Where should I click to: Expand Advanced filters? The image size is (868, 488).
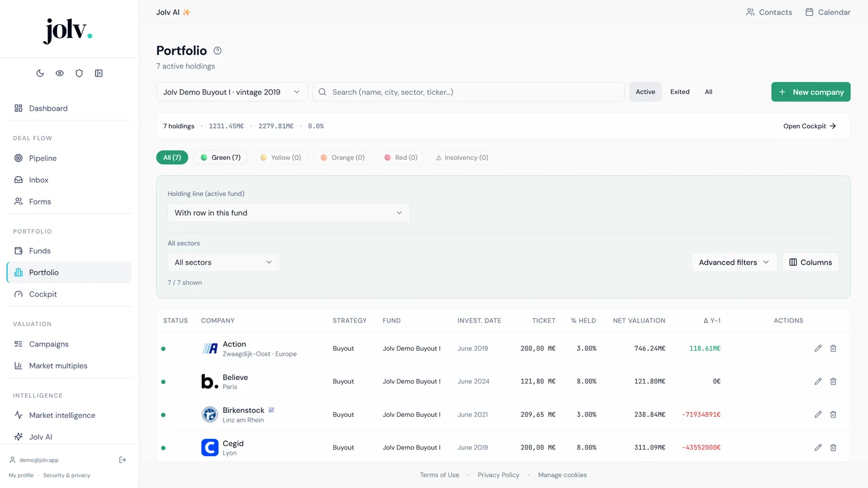tap(734, 262)
